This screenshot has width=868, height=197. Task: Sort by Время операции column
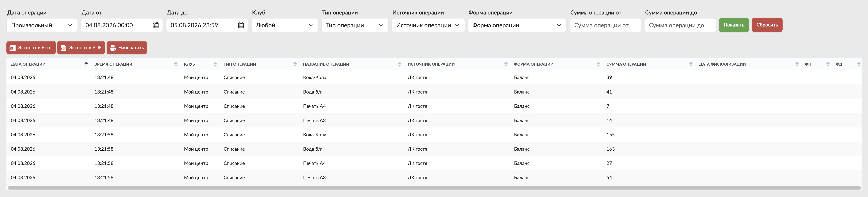point(176,64)
